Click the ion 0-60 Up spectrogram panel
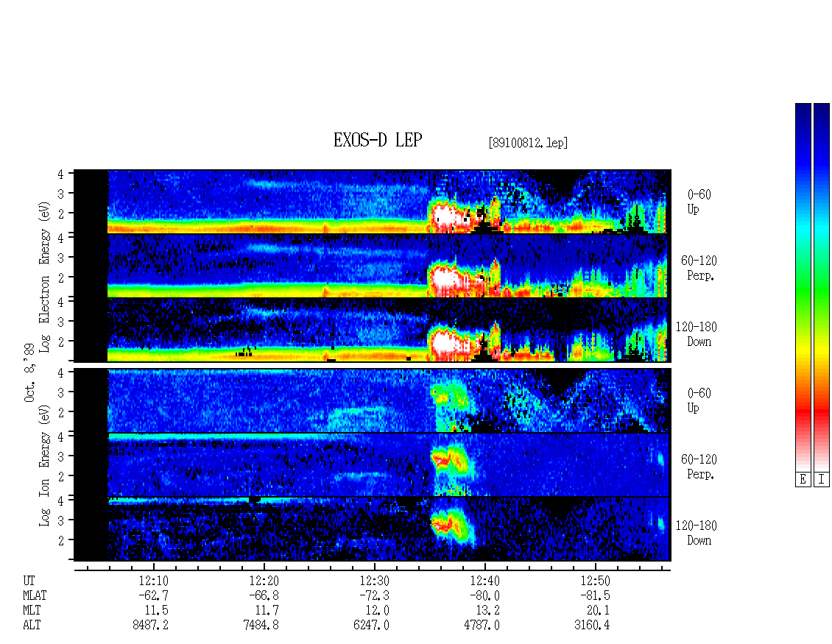This screenshot has width=832, height=644. pos(373,400)
